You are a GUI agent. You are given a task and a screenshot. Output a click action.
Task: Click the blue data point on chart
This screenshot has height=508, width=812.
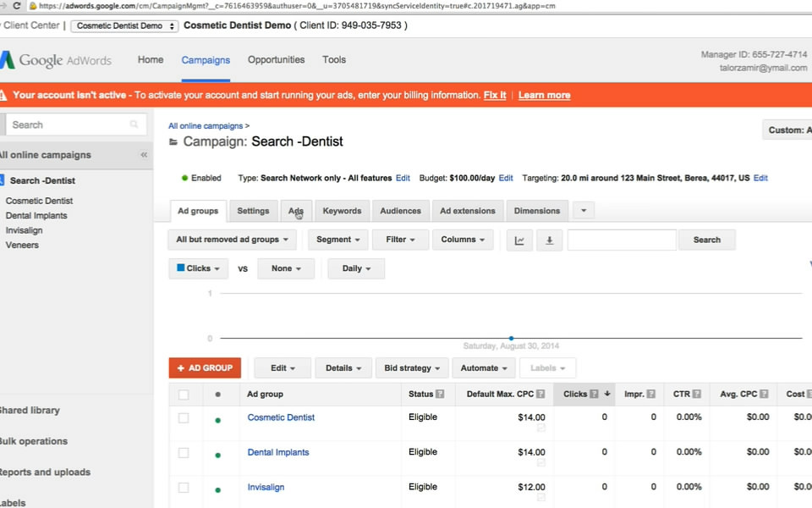[x=511, y=338]
